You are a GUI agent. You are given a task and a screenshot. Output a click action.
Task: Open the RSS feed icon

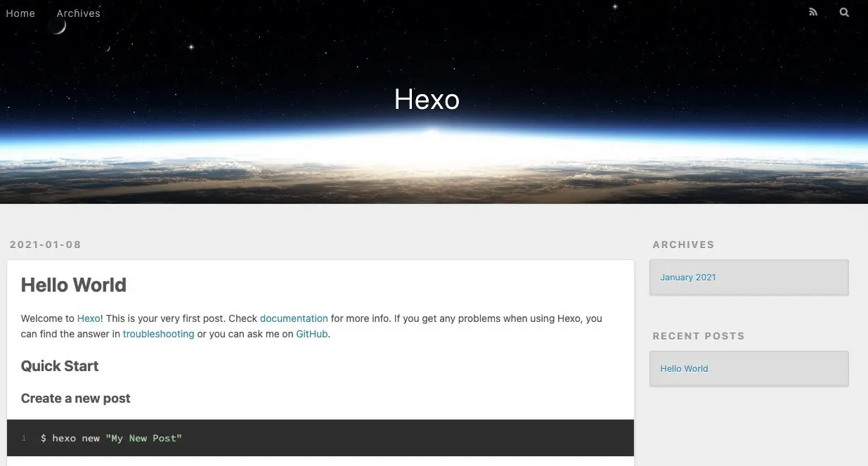pyautogui.click(x=813, y=12)
